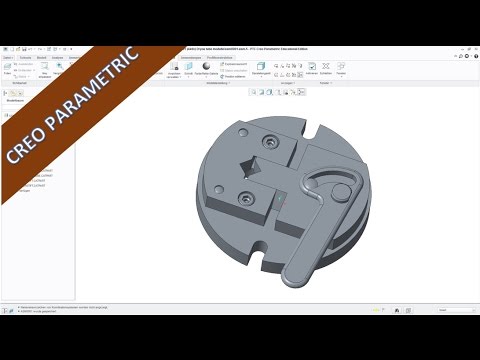This screenshot has width=480, height=360.
Task: Open the selection filter dropdown in status bar
Action: pyautogui.click(x=456, y=310)
